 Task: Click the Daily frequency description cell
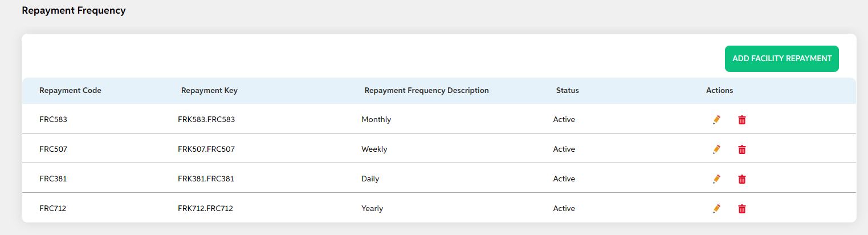click(370, 179)
